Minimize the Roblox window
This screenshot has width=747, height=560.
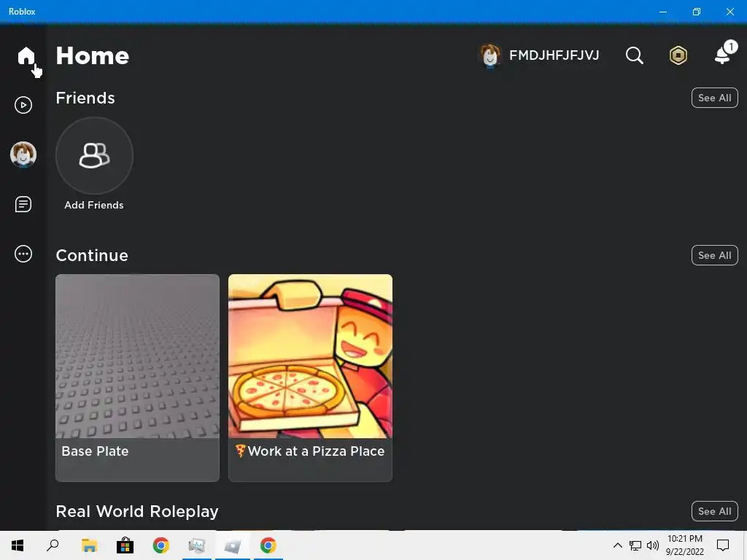click(662, 12)
